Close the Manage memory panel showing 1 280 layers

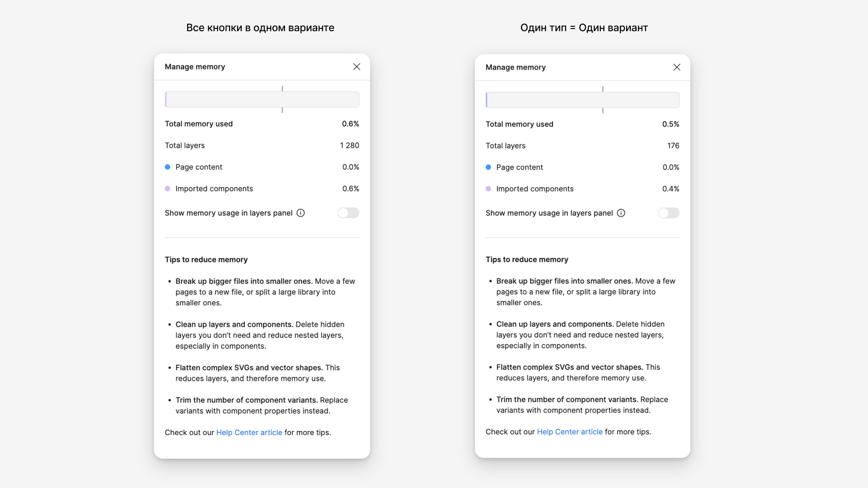tap(357, 67)
